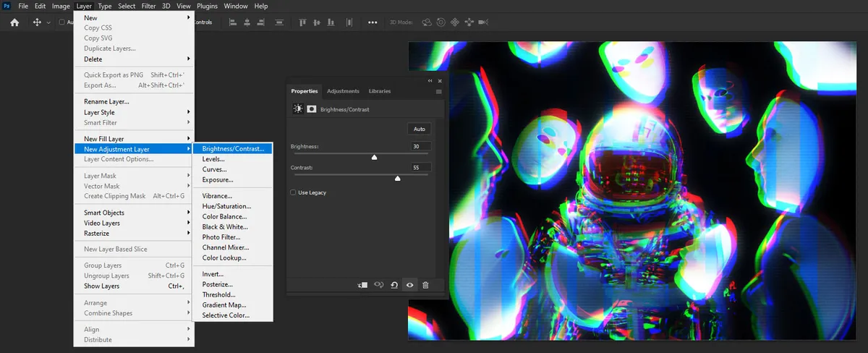The width and height of the screenshot is (868, 353).
Task: Click the Photoshop logo icon
Action: point(6,6)
